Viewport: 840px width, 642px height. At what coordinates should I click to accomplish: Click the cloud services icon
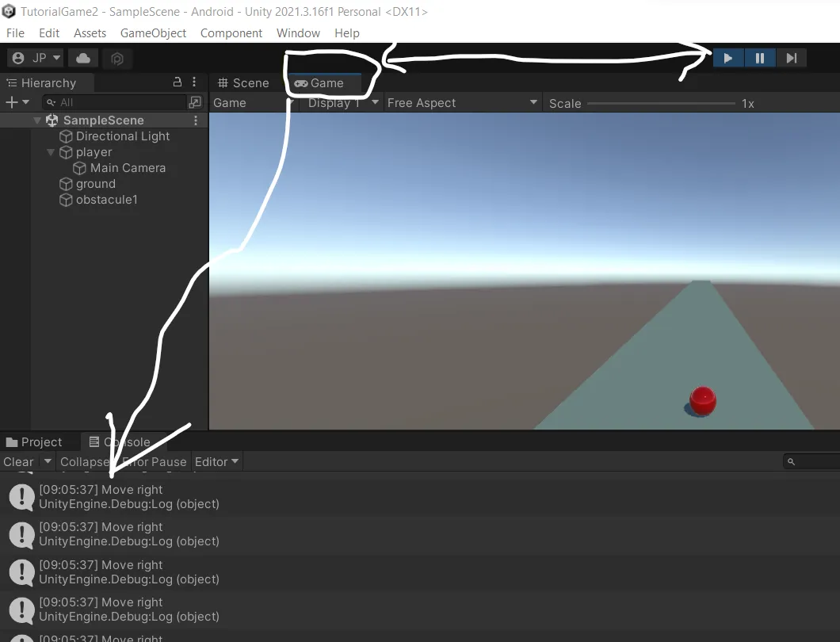pos(83,58)
